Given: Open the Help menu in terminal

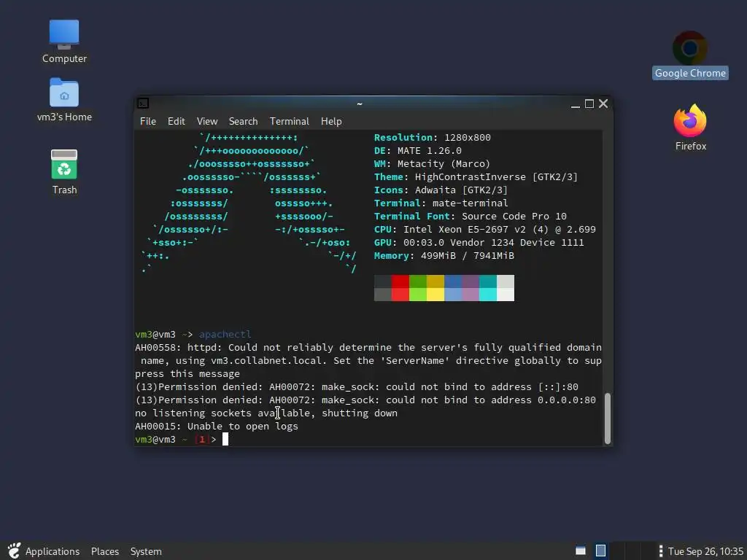Looking at the screenshot, I should coord(331,122).
